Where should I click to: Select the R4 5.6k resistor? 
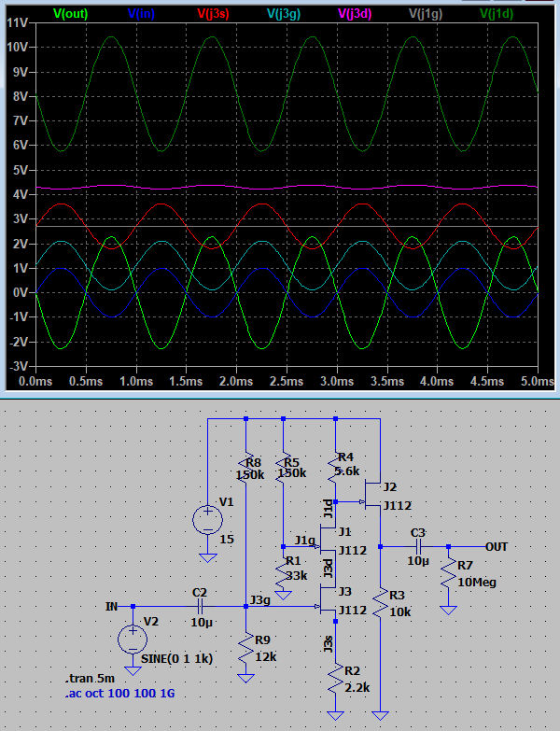click(x=336, y=464)
